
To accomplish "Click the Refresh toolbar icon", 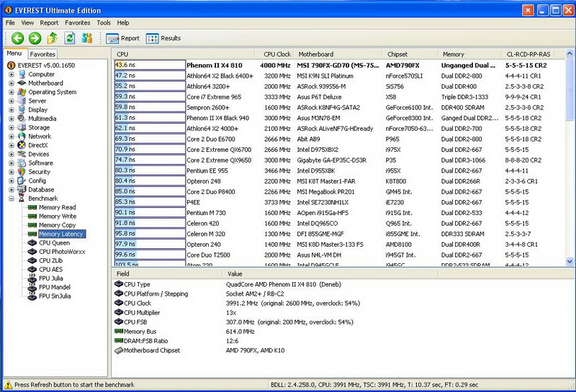I will (69, 38).
